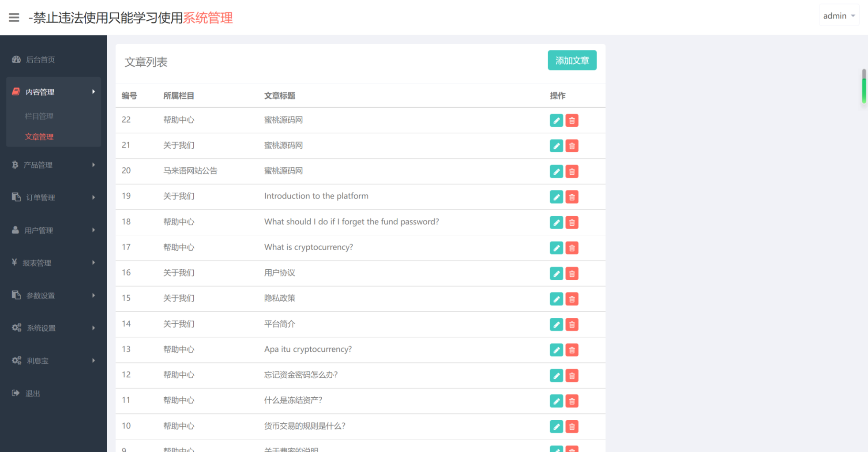Edit the 'Introduction to the platform' article
Viewport: 868px width, 452px height.
[556, 197]
